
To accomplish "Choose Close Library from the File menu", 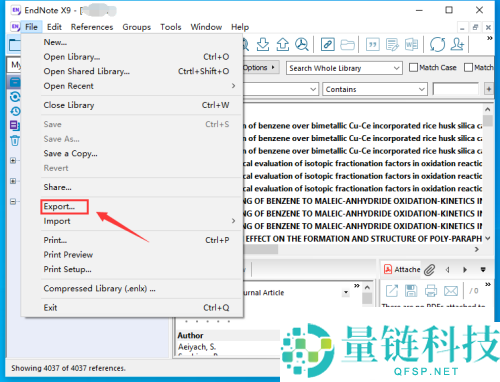I will click(69, 105).
